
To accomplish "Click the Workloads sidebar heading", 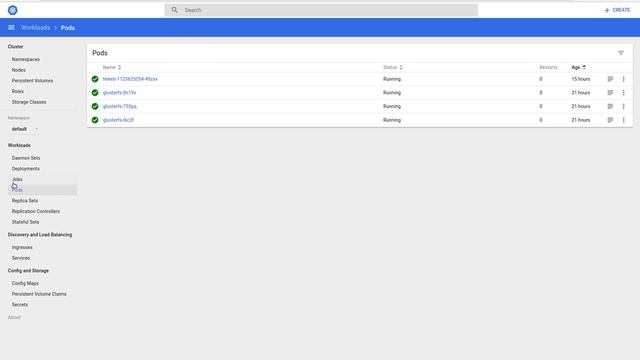I will [19, 145].
